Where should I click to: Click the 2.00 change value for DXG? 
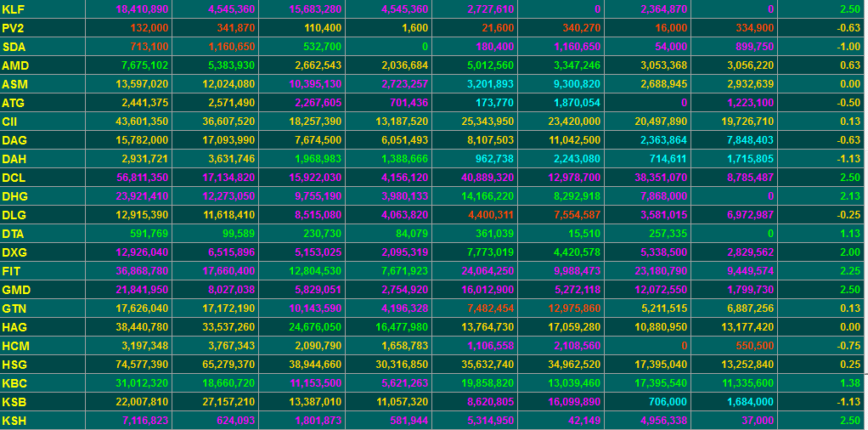[850, 252]
